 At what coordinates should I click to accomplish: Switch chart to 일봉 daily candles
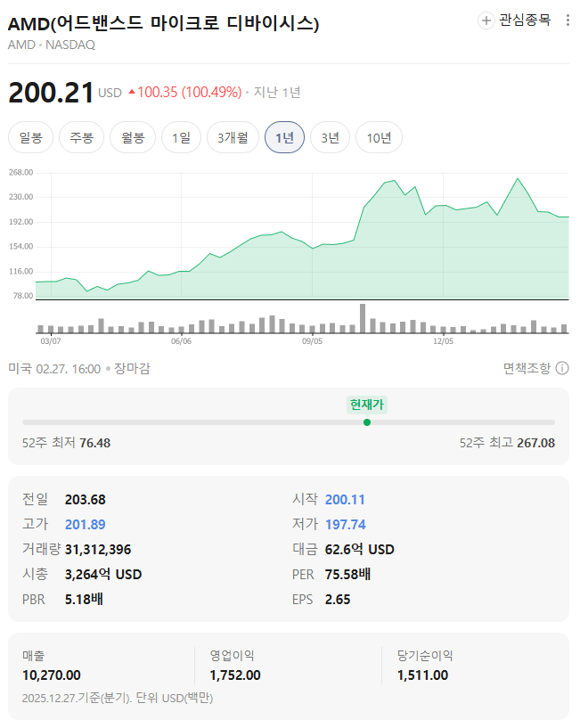click(30, 137)
